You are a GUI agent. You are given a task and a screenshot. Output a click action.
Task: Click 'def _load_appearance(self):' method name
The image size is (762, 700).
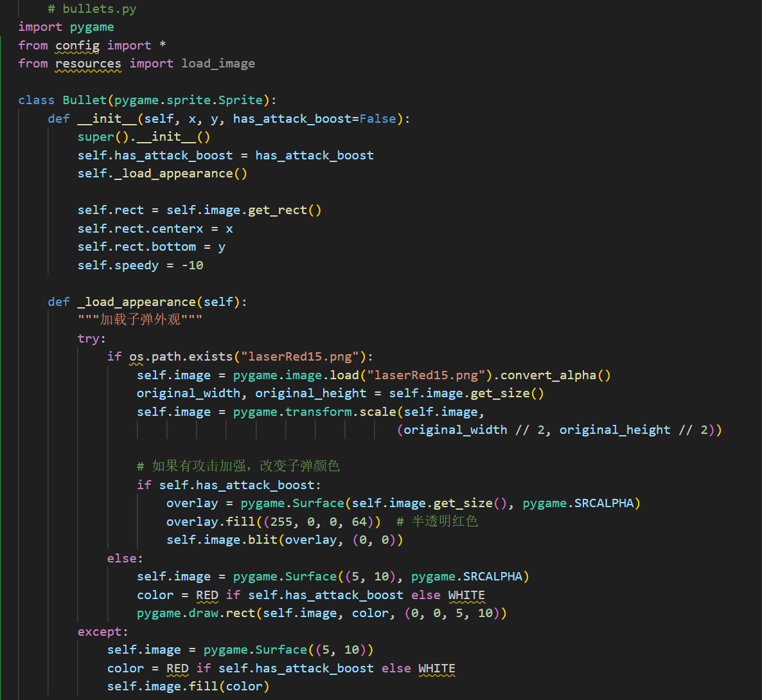point(137,302)
